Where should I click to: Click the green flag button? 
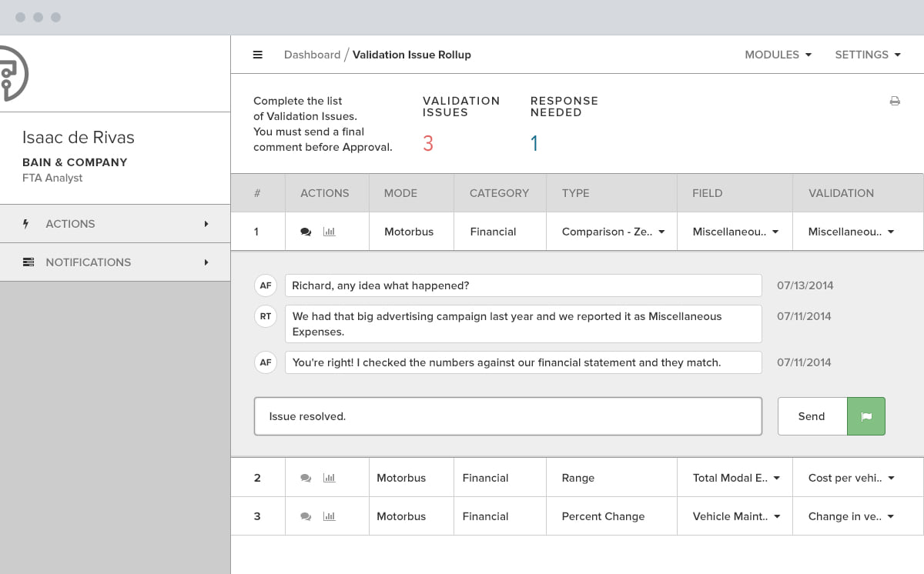866,416
